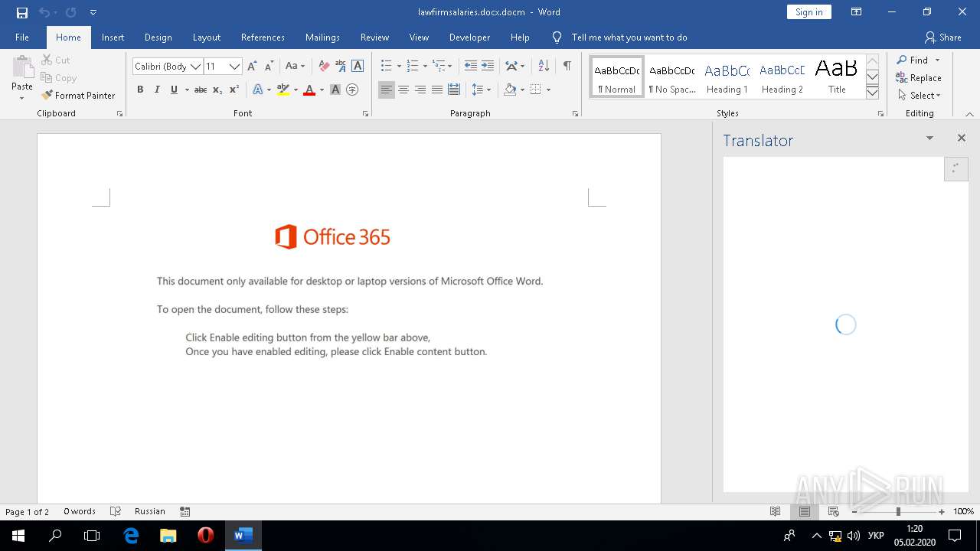Apply the yellow text highlight color
This screenshot has height=551, width=980.
283,90
